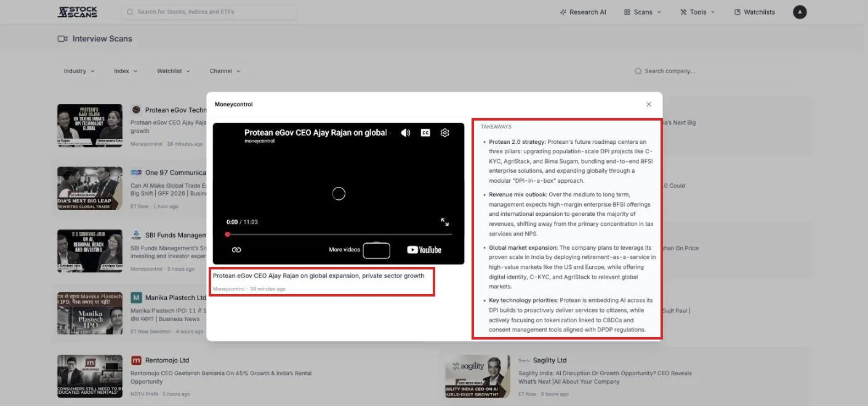868x406 pixels.
Task: Click the Research AI sparkle icon
Action: point(563,12)
